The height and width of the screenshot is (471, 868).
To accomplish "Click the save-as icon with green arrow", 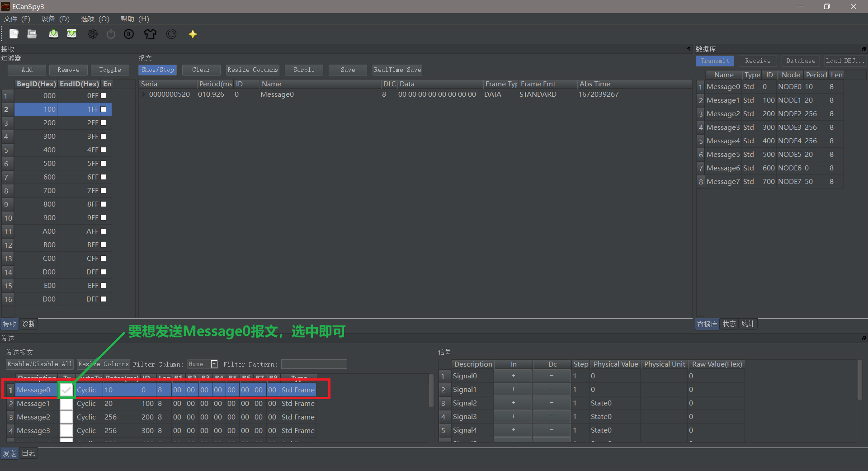I will [72, 34].
